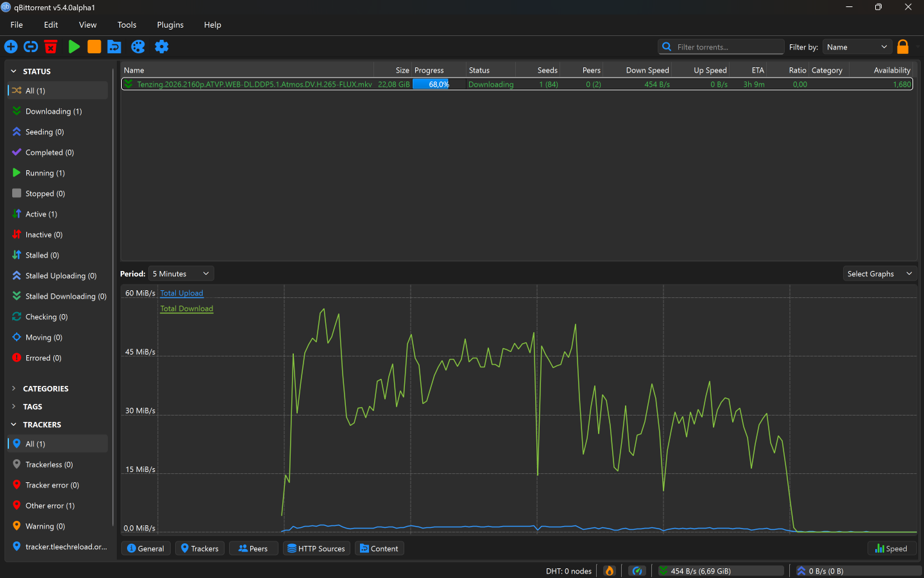Select the Tenzing.2026 torrent row
The width and height of the screenshot is (924, 578).
[517, 84]
